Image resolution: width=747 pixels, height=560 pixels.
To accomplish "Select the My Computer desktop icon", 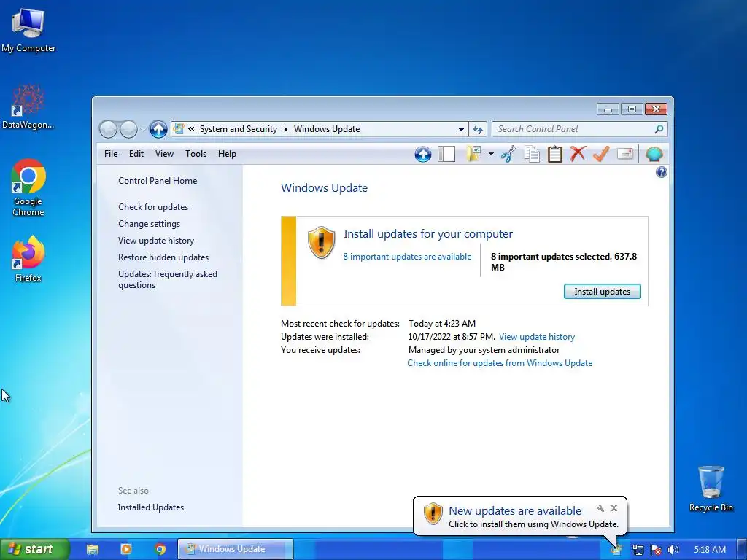I will click(28, 31).
